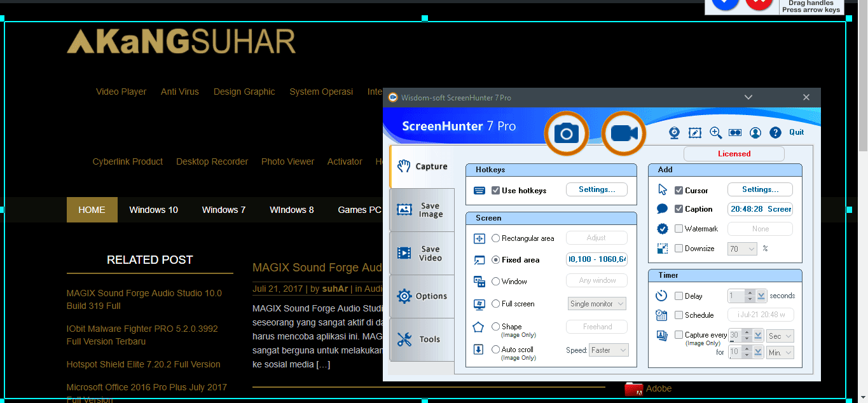The image size is (868, 403).
Task: Click the Fixed area coordinates field
Action: (x=596, y=259)
